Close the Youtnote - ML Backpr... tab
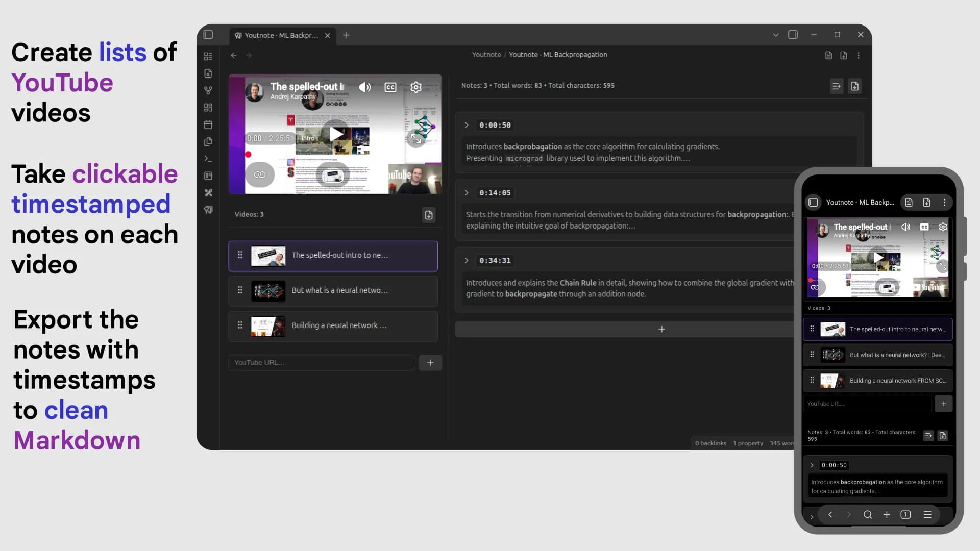 [328, 35]
